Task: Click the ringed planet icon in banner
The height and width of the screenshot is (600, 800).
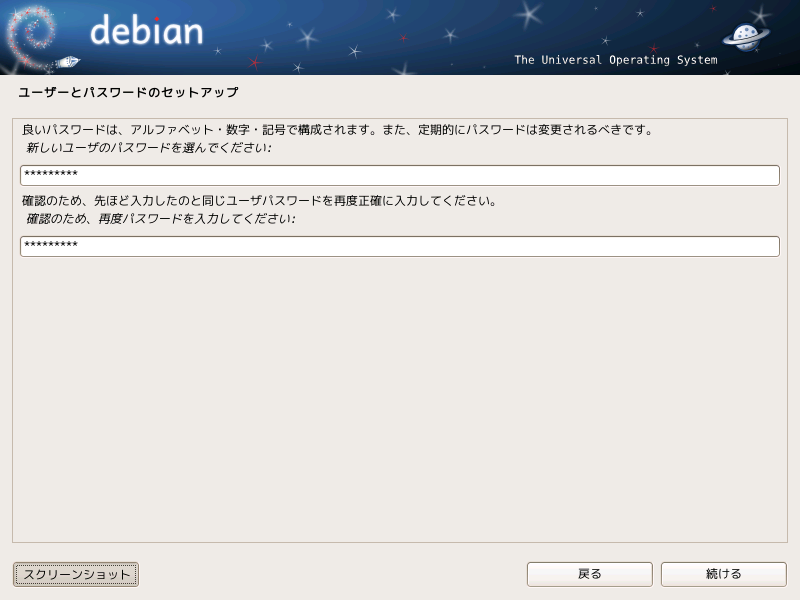Action: point(746,37)
